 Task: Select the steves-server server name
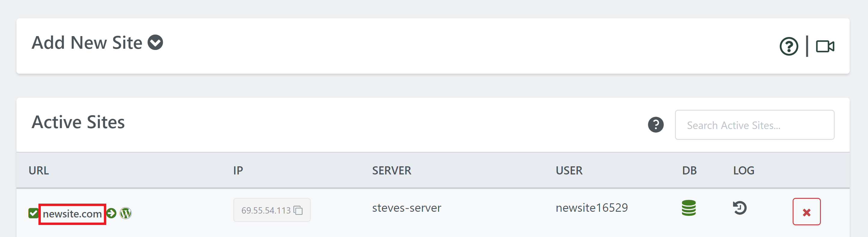click(x=406, y=208)
